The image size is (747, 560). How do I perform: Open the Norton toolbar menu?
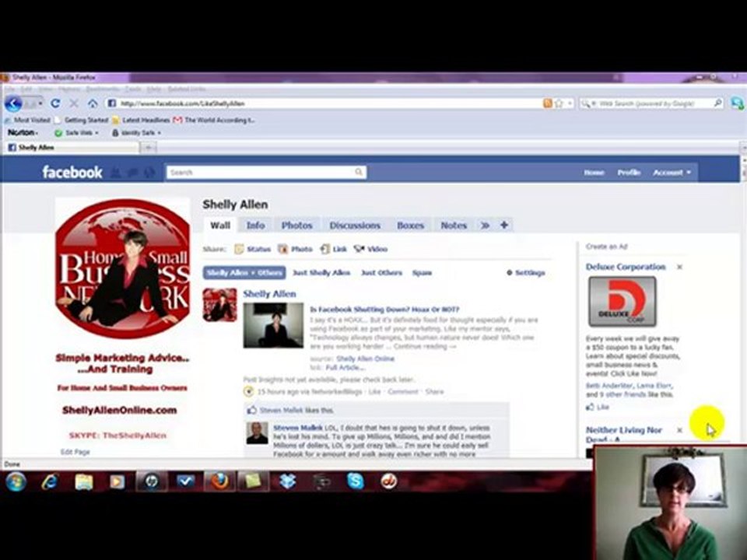coord(23,132)
